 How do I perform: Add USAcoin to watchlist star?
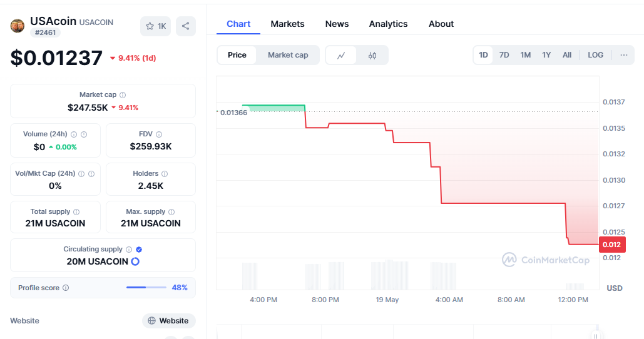point(155,26)
